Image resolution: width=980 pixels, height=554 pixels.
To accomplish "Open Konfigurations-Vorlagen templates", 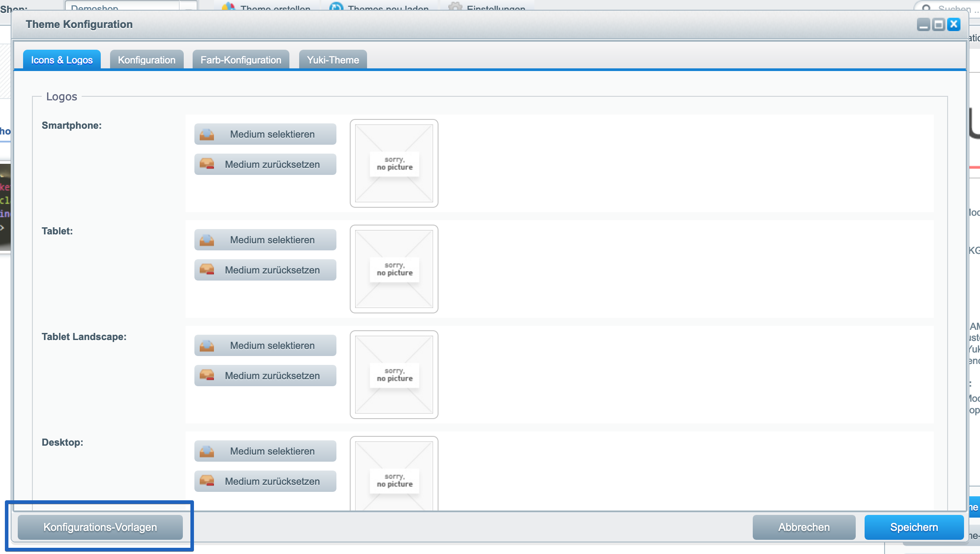I will click(x=100, y=527).
